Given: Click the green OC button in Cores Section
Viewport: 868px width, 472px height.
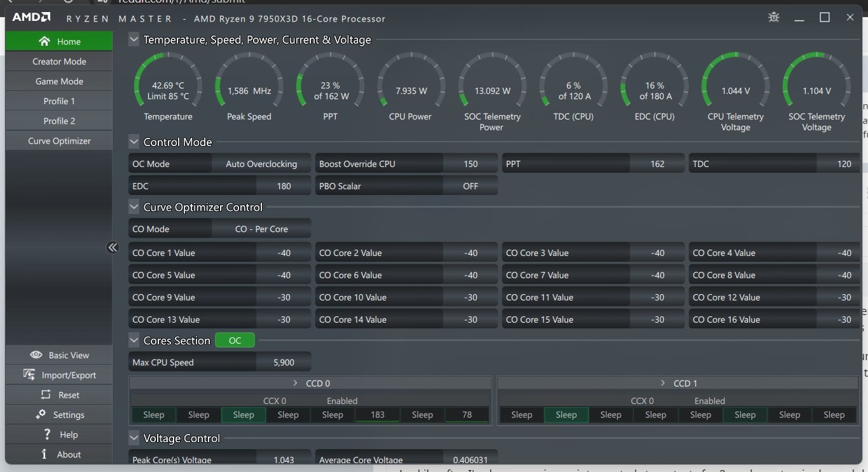Looking at the screenshot, I should [235, 341].
